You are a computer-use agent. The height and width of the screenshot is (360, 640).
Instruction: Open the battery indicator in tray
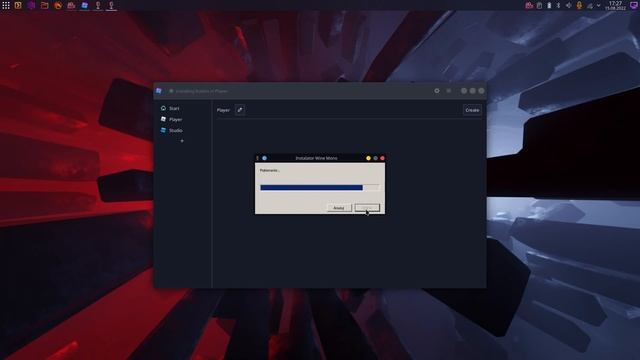point(549,5)
